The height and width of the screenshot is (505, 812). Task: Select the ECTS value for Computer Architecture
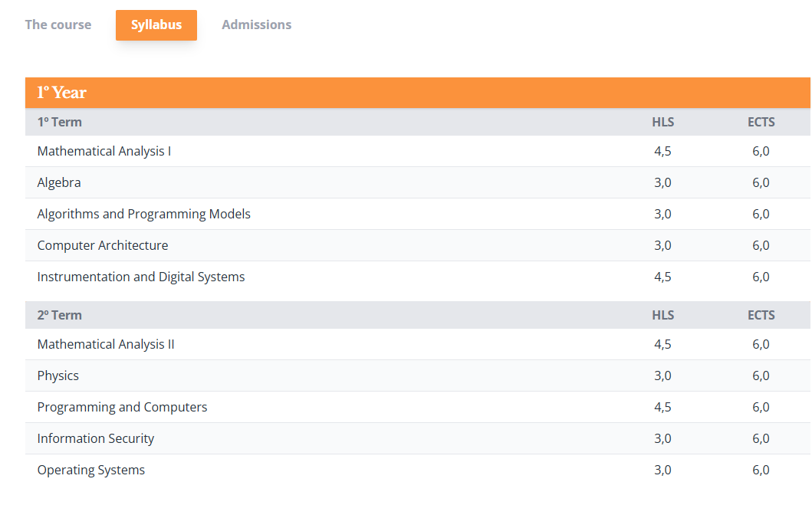(761, 245)
